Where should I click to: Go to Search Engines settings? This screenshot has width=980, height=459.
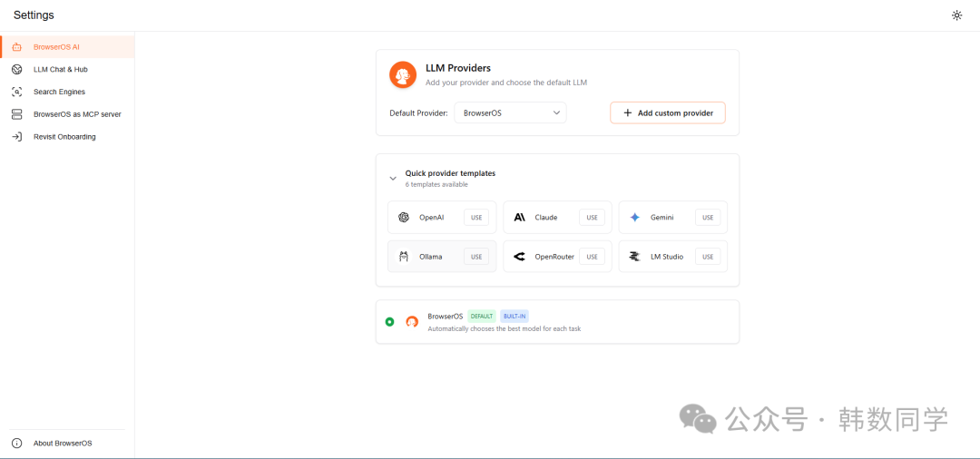[x=67, y=92]
